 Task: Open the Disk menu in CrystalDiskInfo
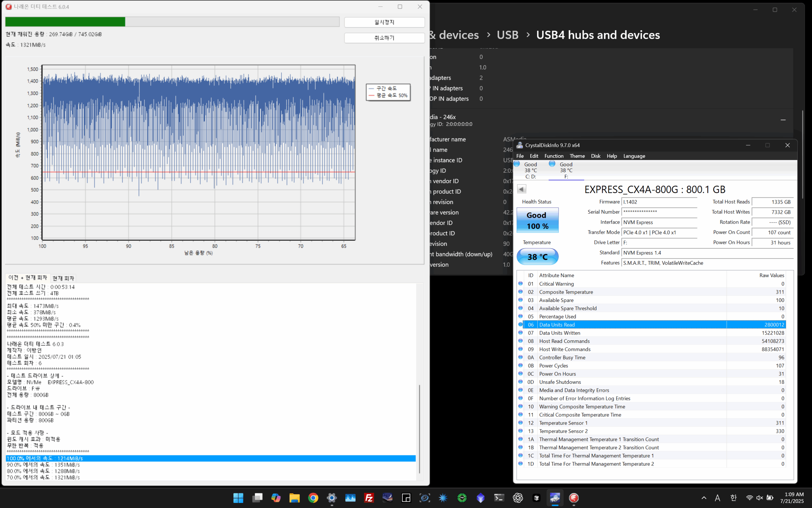click(596, 156)
